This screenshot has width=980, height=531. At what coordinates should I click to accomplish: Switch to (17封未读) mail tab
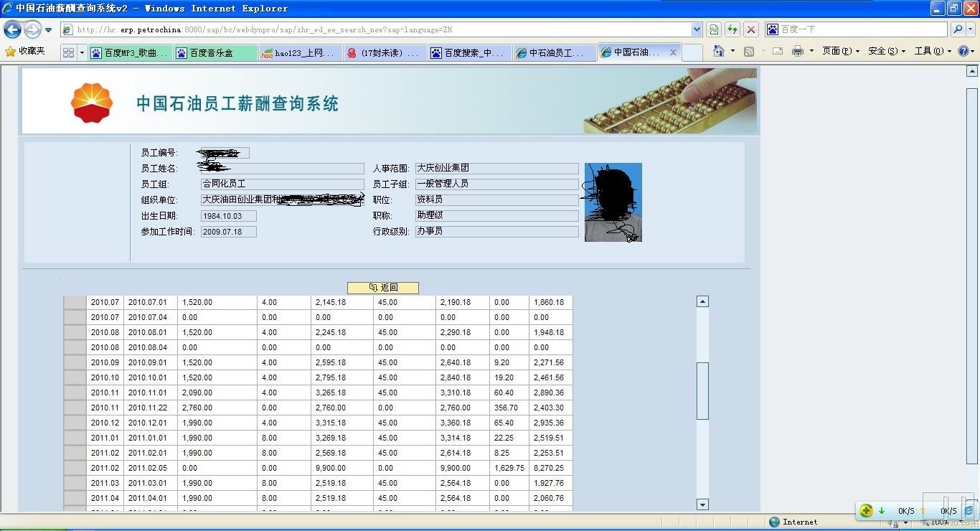(x=385, y=52)
